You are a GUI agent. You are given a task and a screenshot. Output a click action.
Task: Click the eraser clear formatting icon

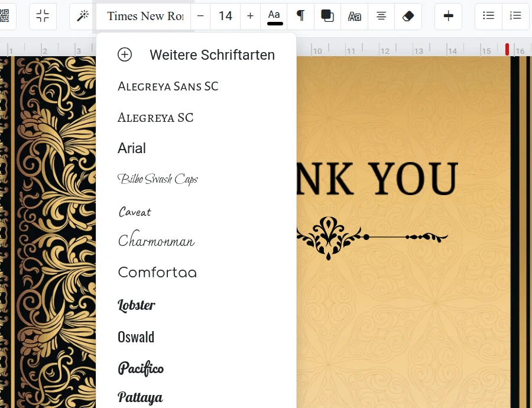(408, 16)
